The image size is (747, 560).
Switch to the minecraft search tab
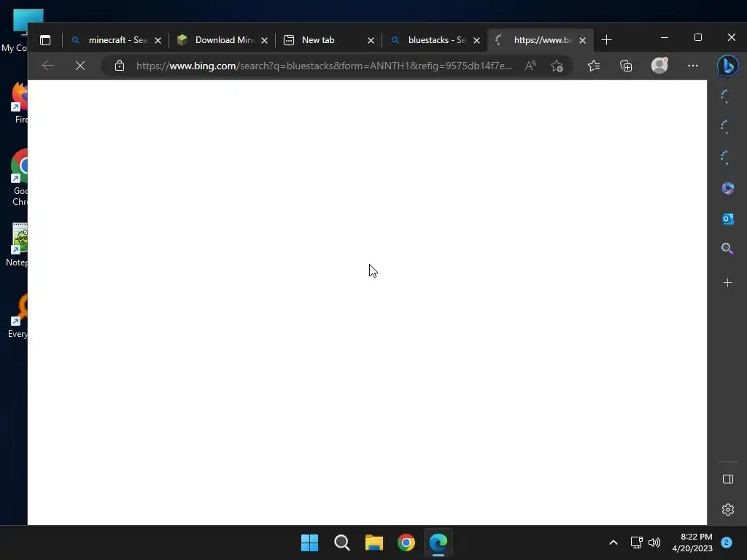pos(117,40)
